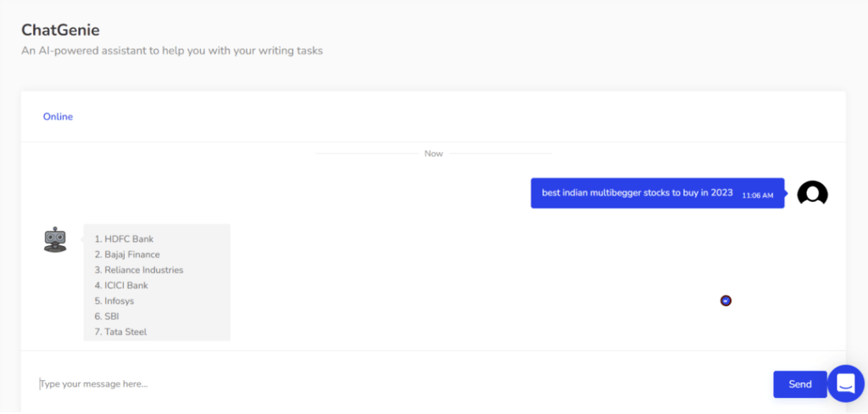Focus the 'Type your message here' field

click(398, 384)
